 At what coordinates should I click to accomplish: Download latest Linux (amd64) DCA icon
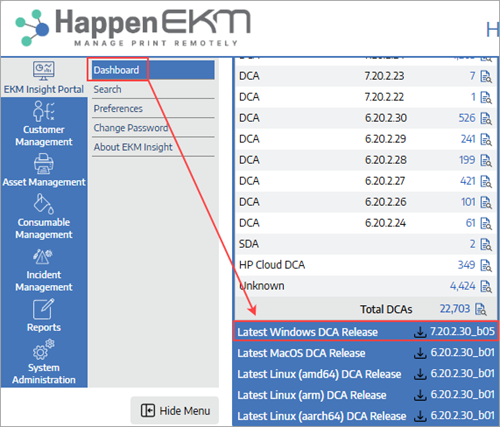420,374
